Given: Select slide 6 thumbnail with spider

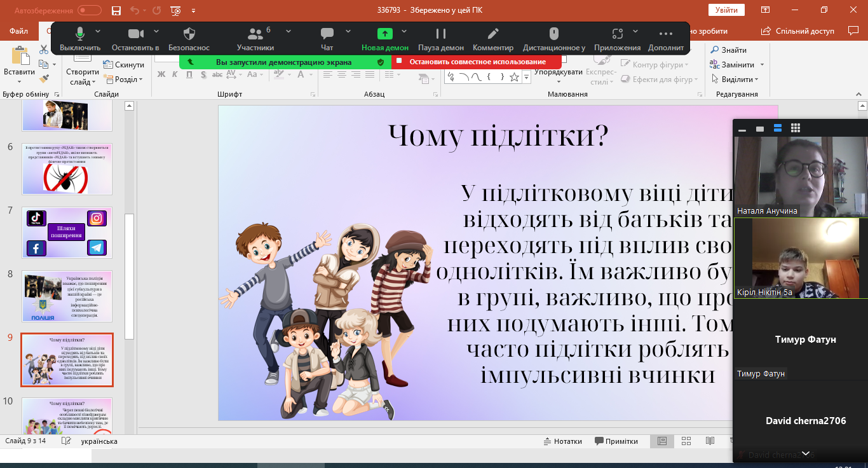Looking at the screenshot, I should coord(67,169).
